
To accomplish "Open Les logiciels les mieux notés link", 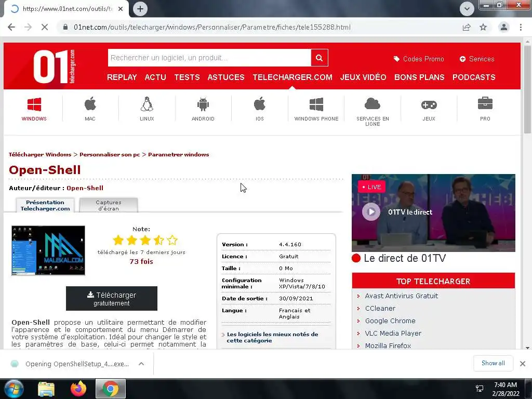I will [x=272, y=337].
